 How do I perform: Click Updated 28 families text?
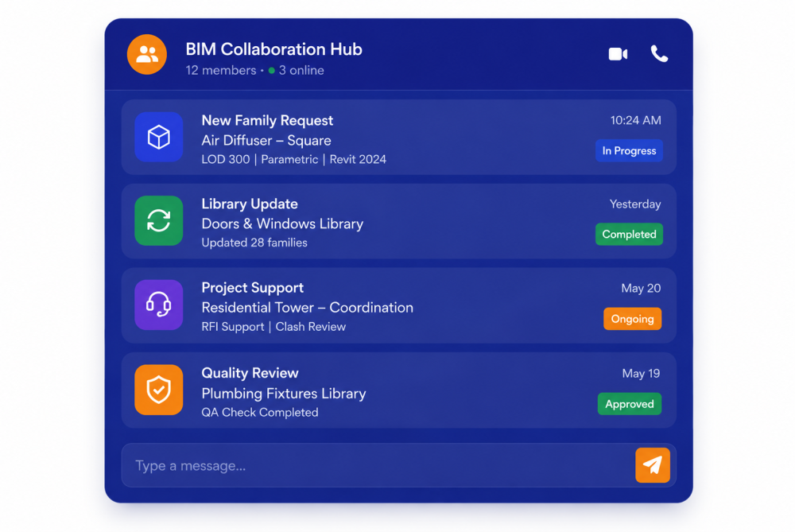(254, 243)
